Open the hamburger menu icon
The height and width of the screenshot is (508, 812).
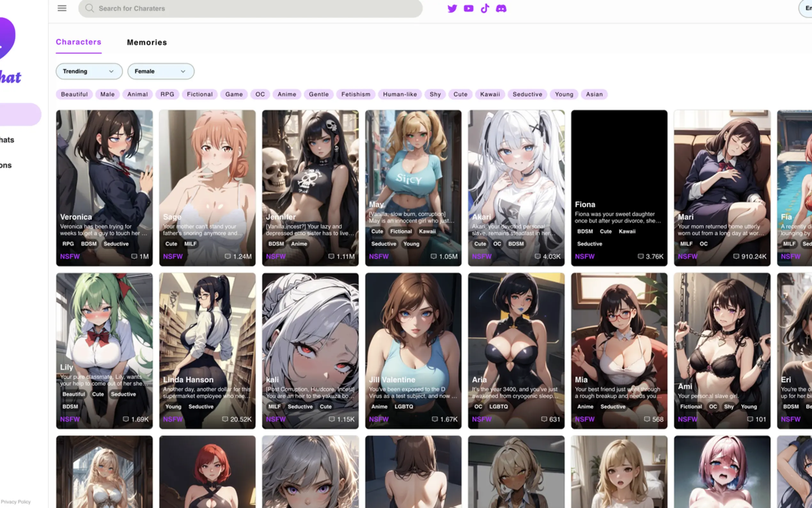[62, 8]
